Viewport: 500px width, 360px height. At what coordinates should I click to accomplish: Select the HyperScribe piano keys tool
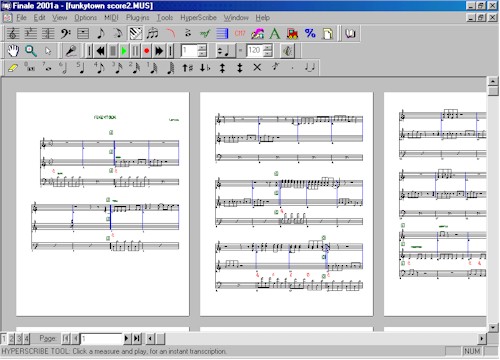coord(135,33)
